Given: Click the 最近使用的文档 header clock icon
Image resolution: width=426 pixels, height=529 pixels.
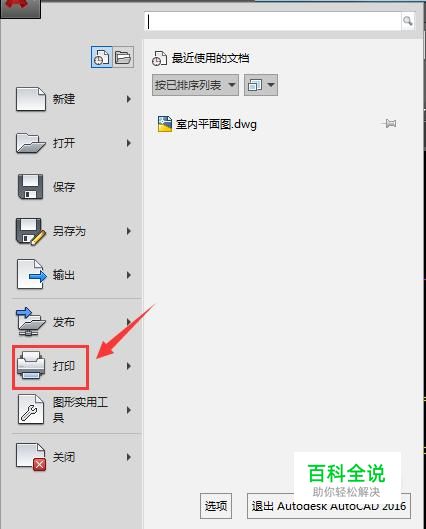Looking at the screenshot, I should (x=159, y=58).
